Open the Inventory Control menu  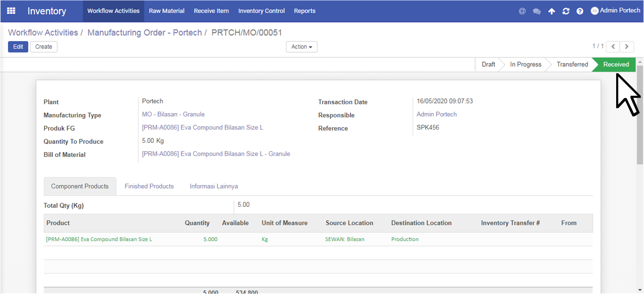261,11
